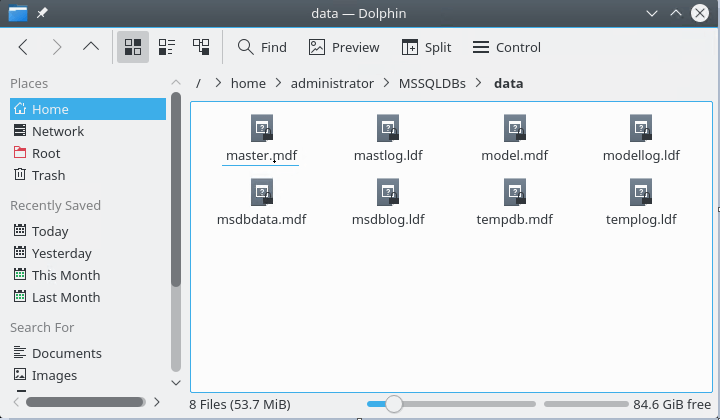This screenshot has height=420, width=720.
Task: Open the Find search tool
Action: tap(262, 47)
